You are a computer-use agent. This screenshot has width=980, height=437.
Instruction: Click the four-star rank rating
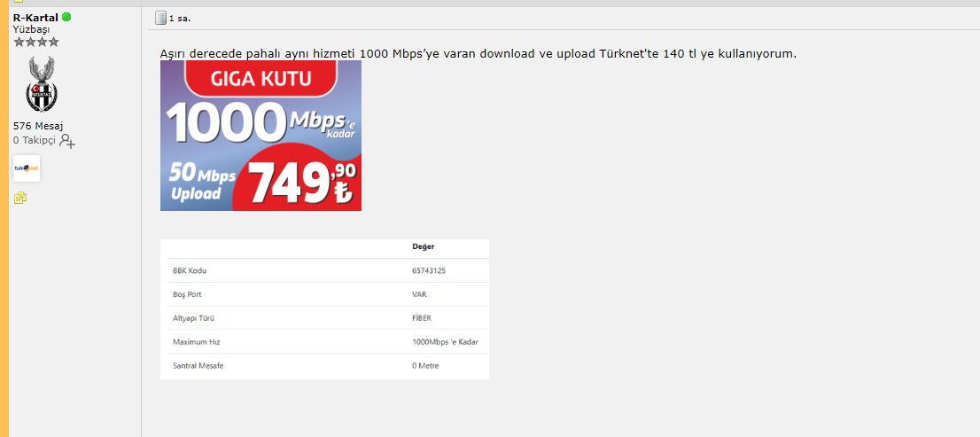coord(35,42)
